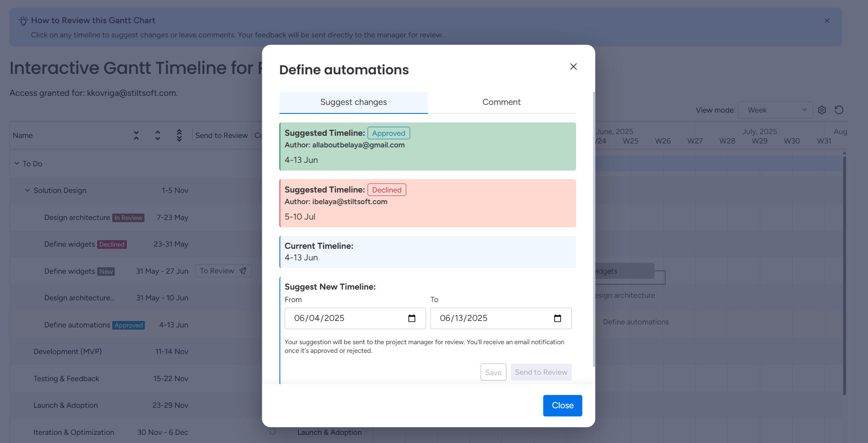The height and width of the screenshot is (443, 868).
Task: Dismiss the How to Review info banner
Action: 827,21
